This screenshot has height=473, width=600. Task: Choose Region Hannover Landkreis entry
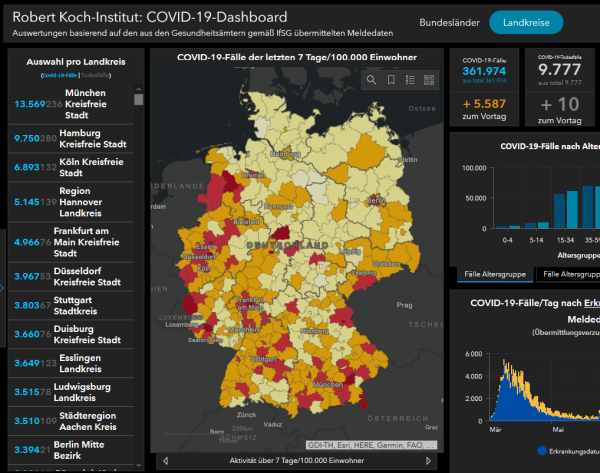coord(70,203)
